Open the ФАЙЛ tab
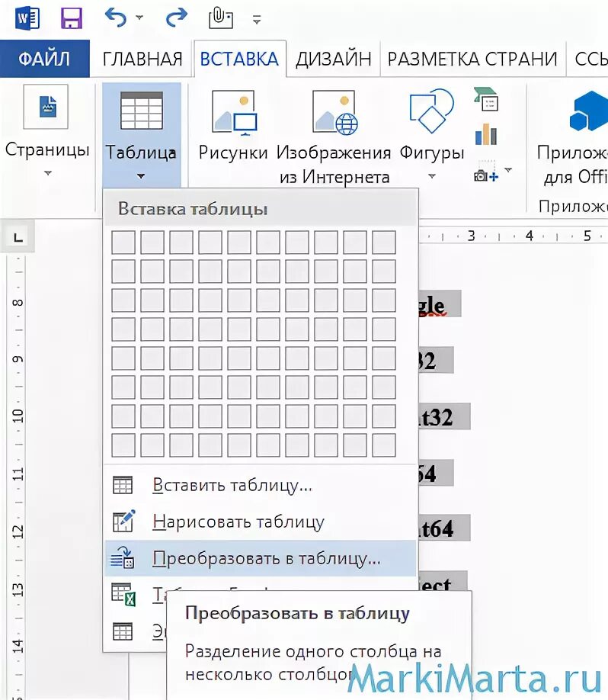 click(45, 59)
